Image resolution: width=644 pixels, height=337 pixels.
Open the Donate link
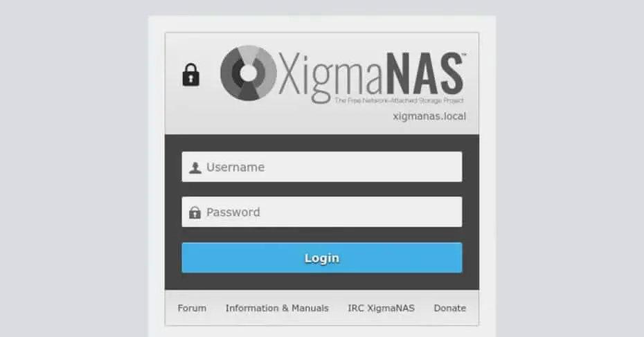[x=449, y=308]
